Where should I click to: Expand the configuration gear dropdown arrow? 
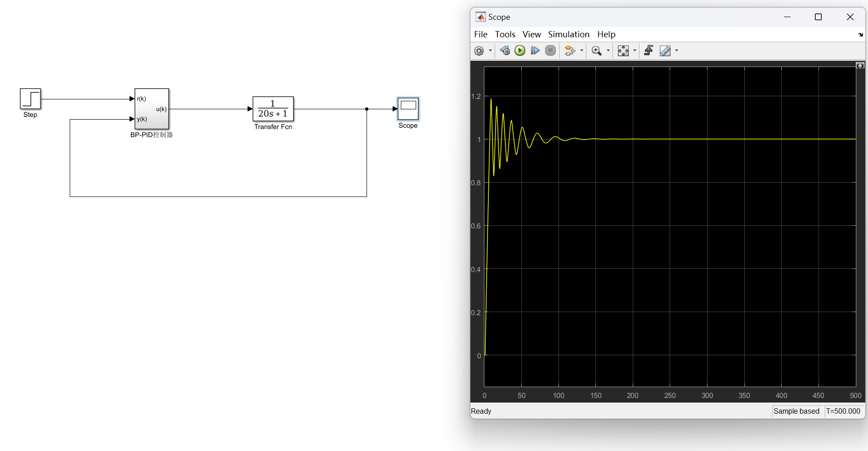(x=490, y=51)
